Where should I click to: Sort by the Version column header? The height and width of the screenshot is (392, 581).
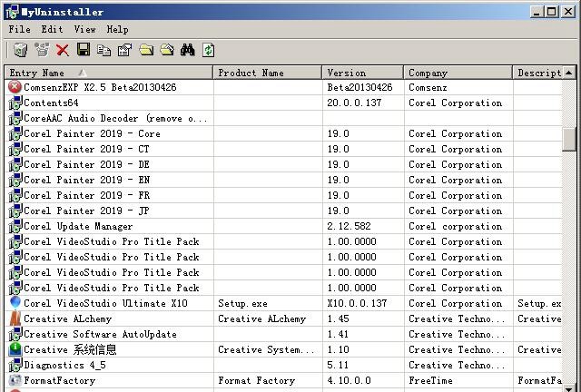coord(363,73)
